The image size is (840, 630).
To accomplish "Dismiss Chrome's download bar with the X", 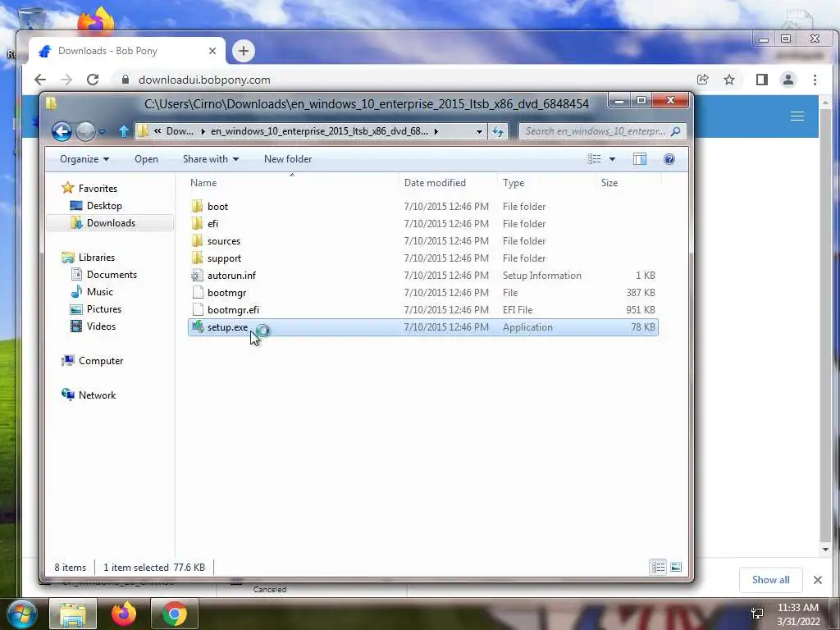I will click(818, 580).
